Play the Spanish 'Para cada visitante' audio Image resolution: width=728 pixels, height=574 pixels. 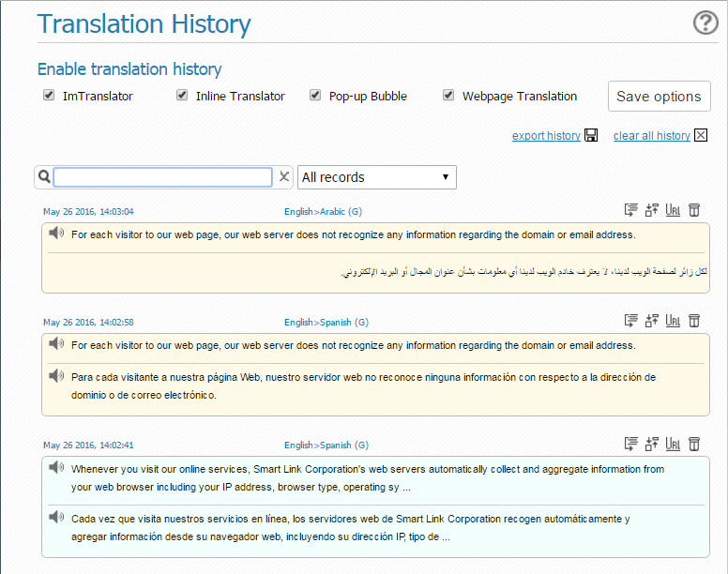coord(56,375)
